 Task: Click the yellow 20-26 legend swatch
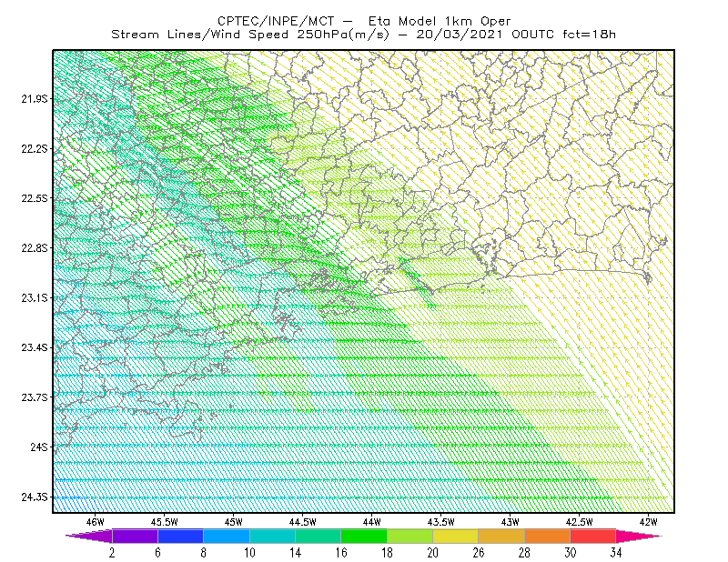(x=456, y=536)
